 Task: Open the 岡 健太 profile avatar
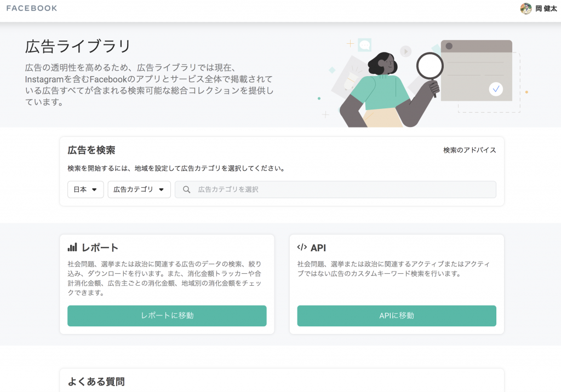(525, 8)
